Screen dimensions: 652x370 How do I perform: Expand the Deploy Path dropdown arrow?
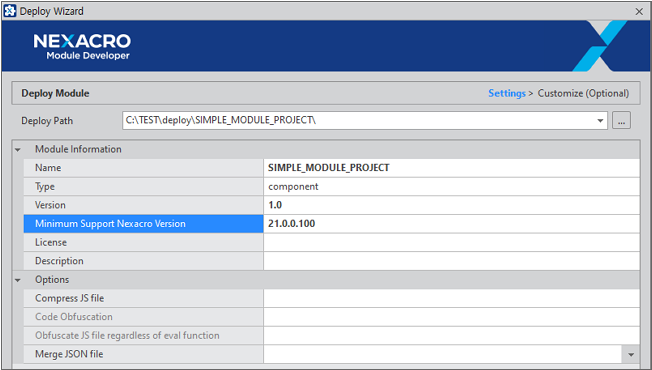[600, 121]
